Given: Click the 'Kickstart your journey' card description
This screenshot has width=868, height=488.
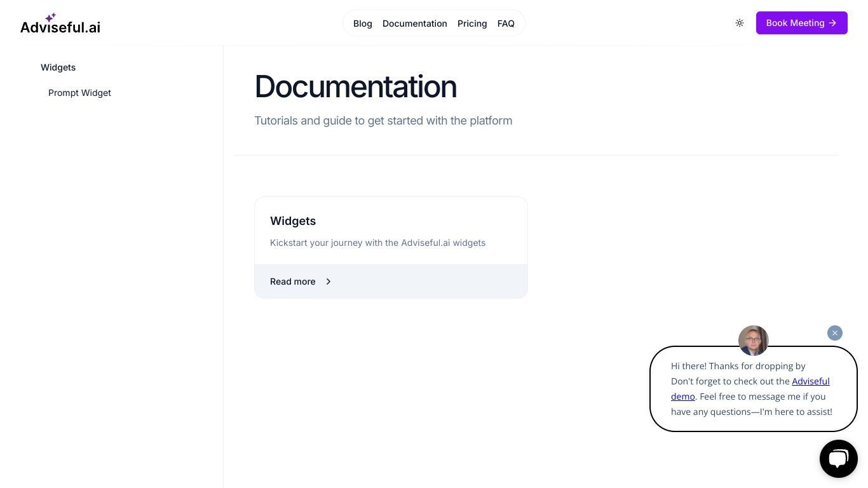Looking at the screenshot, I should click(x=377, y=243).
